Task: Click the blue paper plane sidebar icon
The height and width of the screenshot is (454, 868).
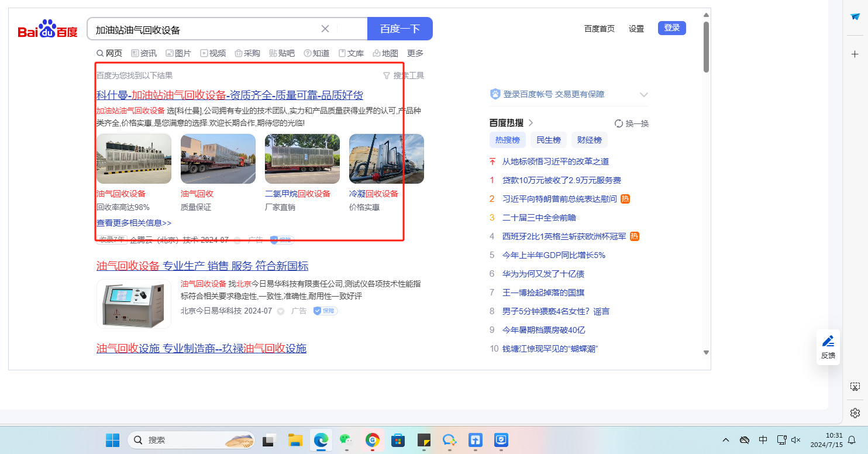Action: (855, 17)
